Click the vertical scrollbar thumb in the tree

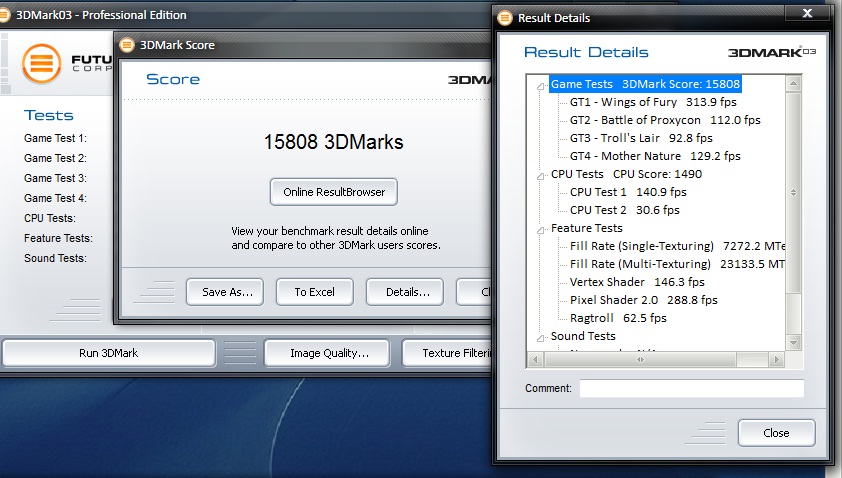[x=793, y=192]
